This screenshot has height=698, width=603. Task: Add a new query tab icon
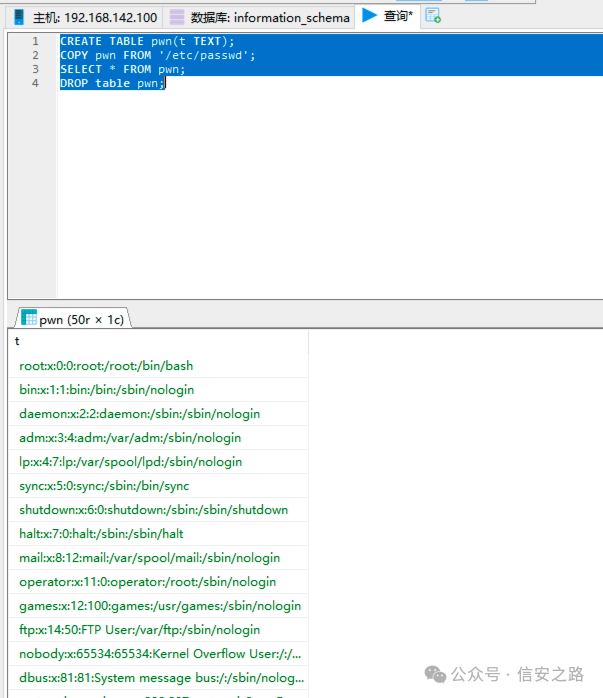[x=433, y=16]
